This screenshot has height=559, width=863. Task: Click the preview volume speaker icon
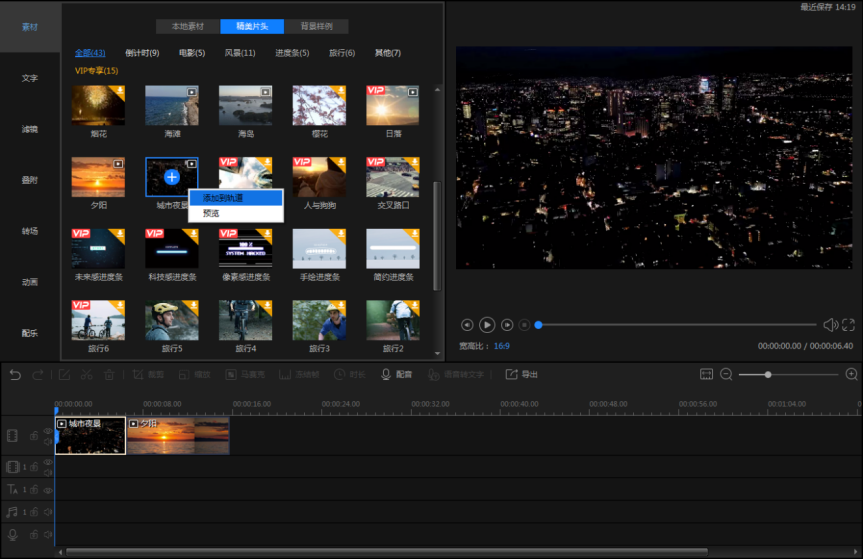(x=830, y=325)
